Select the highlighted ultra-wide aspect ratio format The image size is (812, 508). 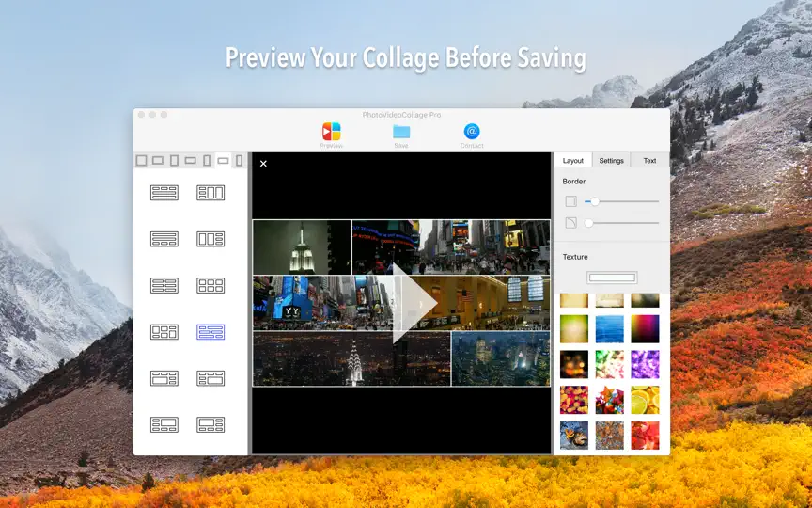pyautogui.click(x=223, y=161)
